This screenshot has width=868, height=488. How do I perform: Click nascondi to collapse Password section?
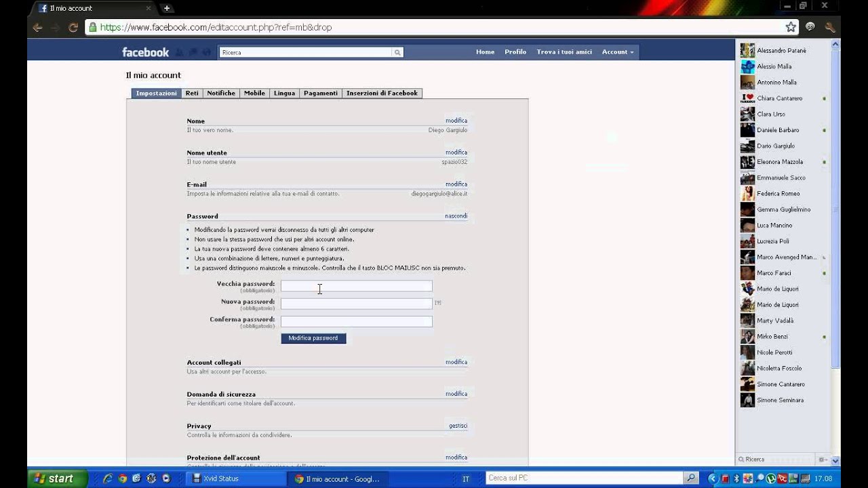tap(456, 216)
